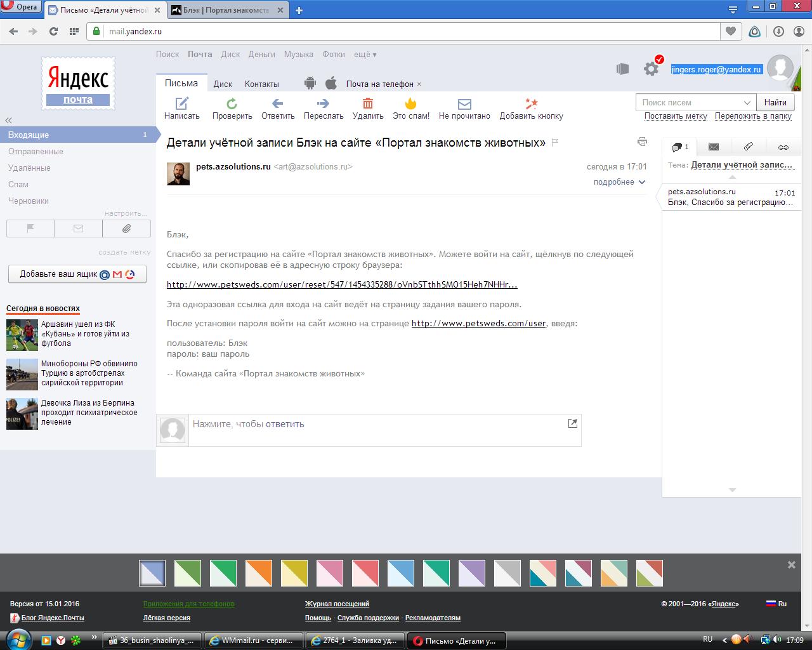Viewport: 812px width, 650px height.
Task: Reply using the Ответить arrow icon
Action: [277, 103]
